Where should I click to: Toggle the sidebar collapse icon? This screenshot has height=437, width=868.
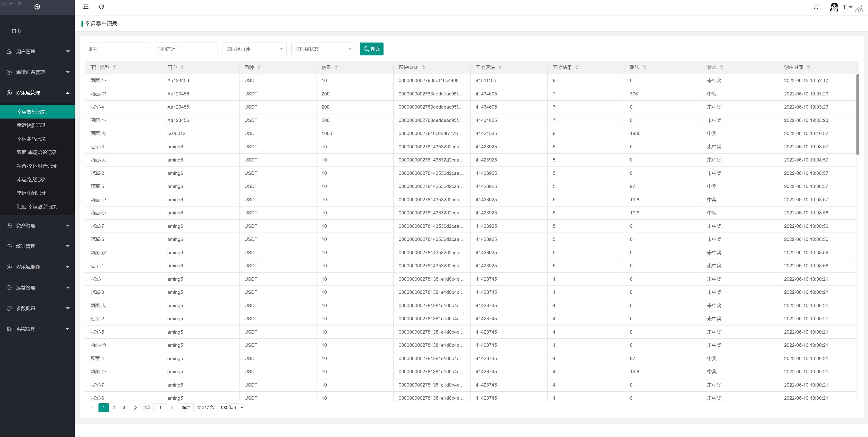pos(86,7)
